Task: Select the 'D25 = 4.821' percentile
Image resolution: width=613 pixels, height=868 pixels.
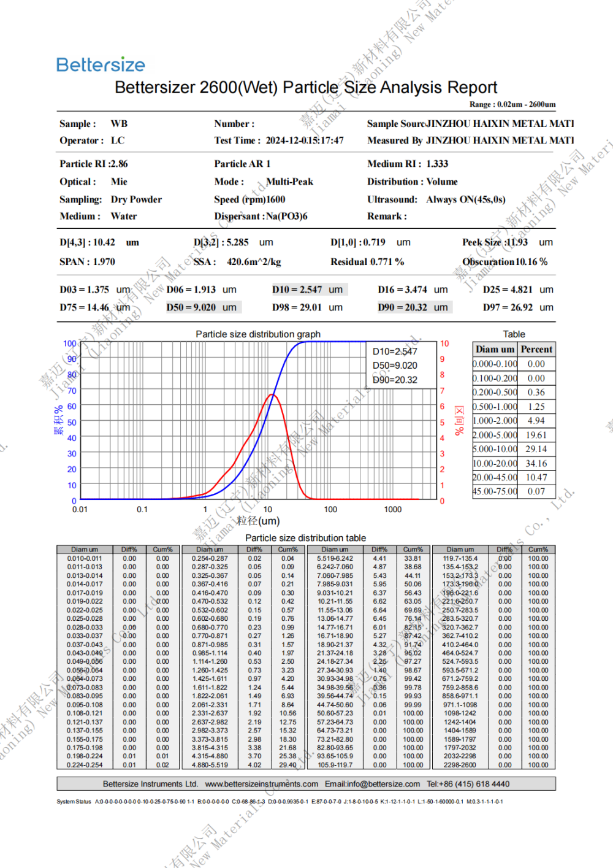Action: pos(508,290)
